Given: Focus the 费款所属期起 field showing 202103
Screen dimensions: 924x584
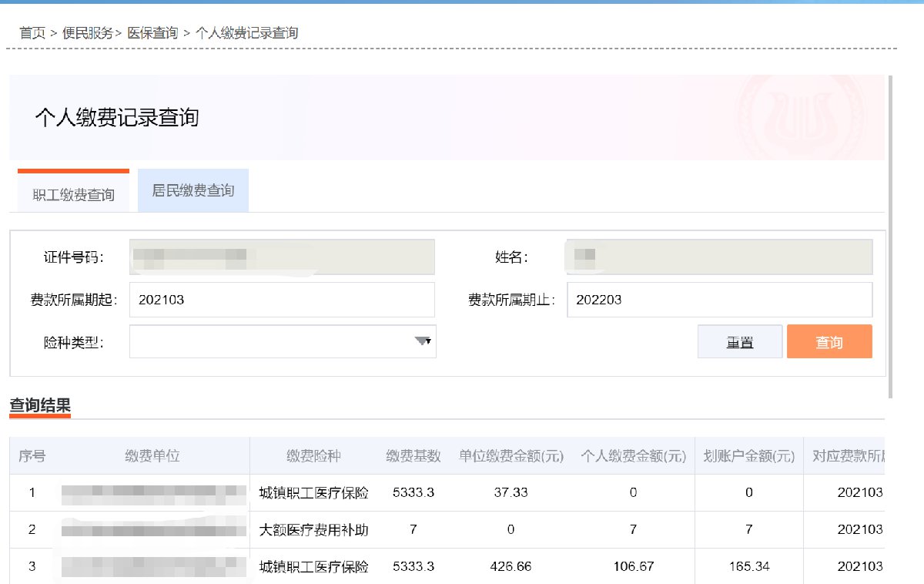Looking at the screenshot, I should [x=282, y=300].
